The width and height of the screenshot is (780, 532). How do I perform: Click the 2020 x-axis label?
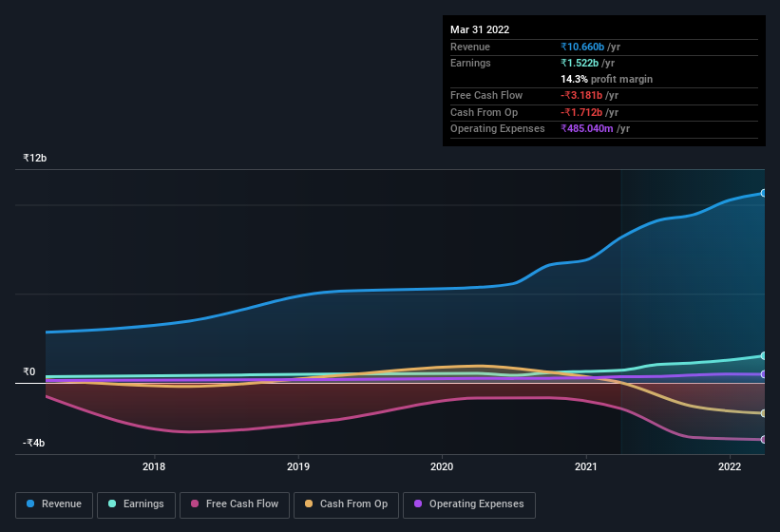click(442, 466)
